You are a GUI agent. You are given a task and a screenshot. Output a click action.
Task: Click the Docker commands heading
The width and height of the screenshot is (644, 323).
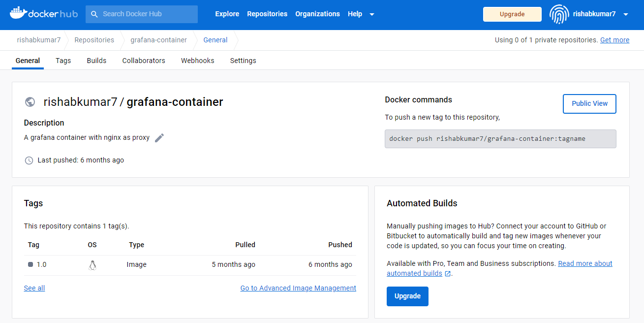419,100
